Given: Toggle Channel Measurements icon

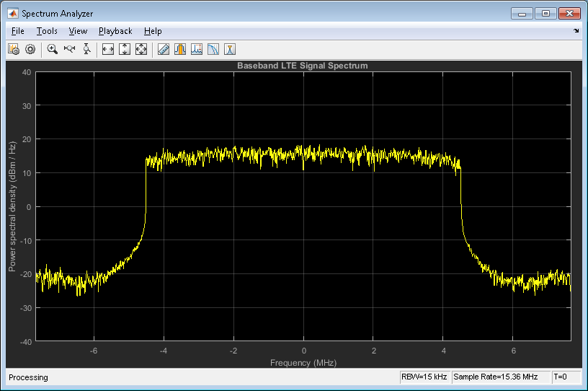Looking at the screenshot, I should 180,49.
